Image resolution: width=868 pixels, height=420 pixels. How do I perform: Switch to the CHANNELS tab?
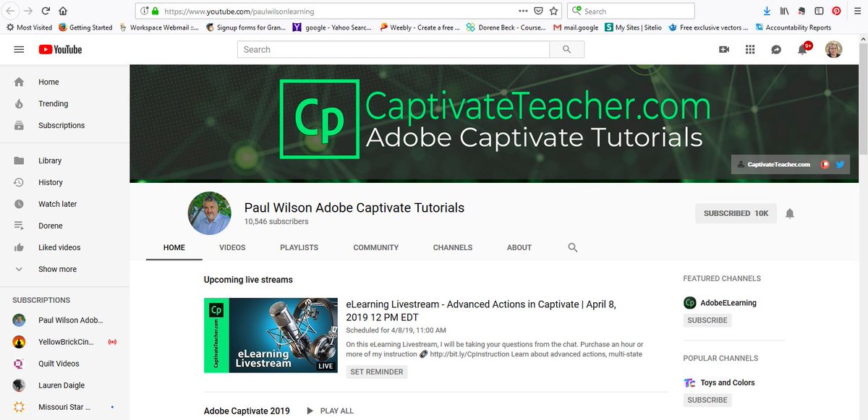coord(452,247)
